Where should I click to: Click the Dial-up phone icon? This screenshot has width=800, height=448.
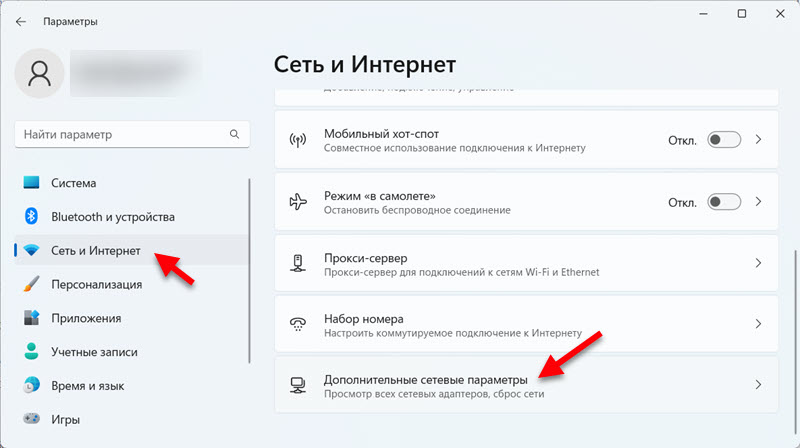click(x=297, y=324)
